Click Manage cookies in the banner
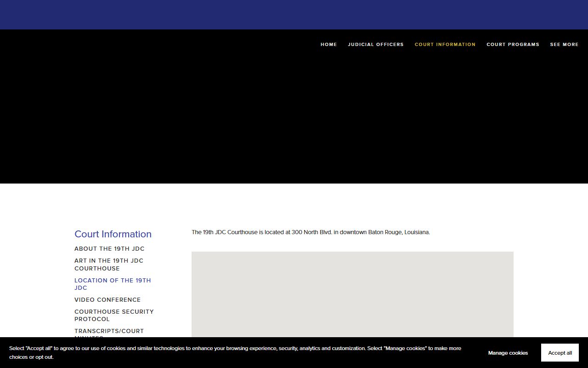Screen dimensions: 588x368 point(508,353)
